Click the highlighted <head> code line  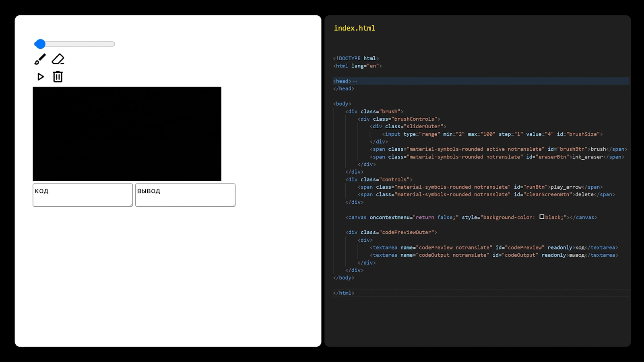[481, 81]
